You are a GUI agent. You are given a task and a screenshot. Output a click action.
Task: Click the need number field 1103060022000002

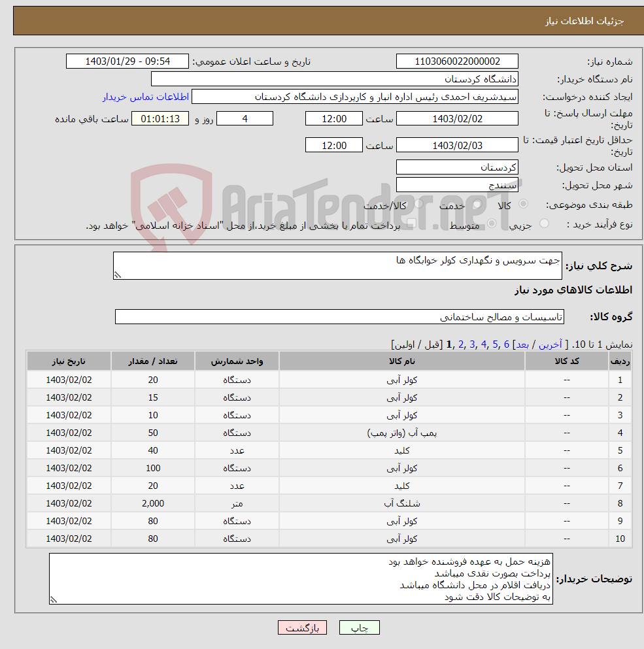pyautogui.click(x=457, y=61)
